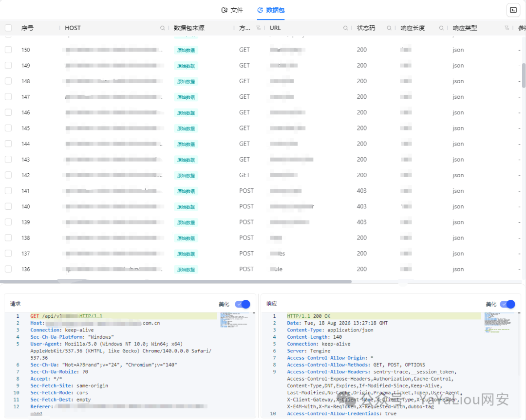
Task: Click the 响应长度 column search icon
Action: click(x=441, y=28)
